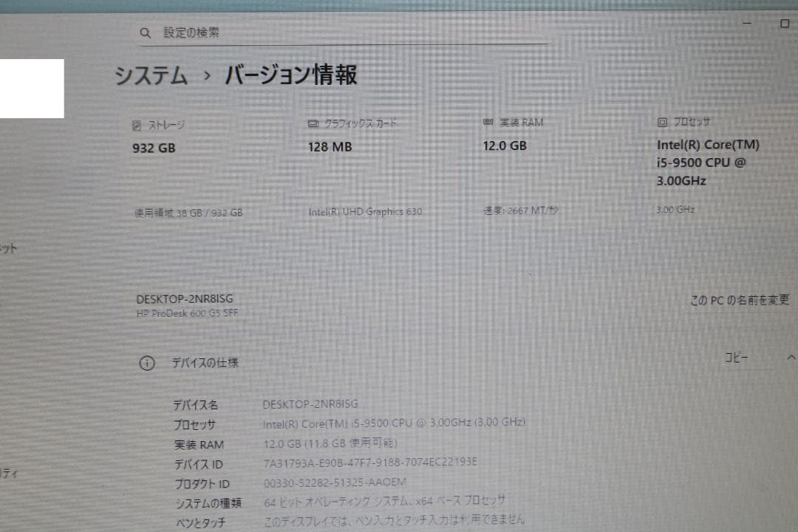Click the info circle beside デバイスの仕様
798x532 pixels.
click(x=147, y=363)
